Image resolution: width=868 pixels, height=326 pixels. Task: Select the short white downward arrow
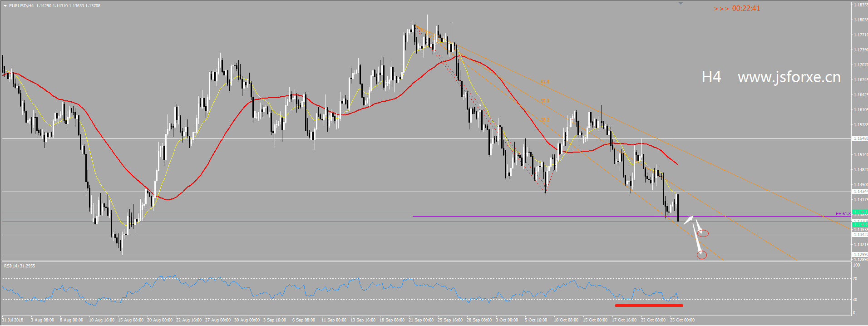[698, 226]
